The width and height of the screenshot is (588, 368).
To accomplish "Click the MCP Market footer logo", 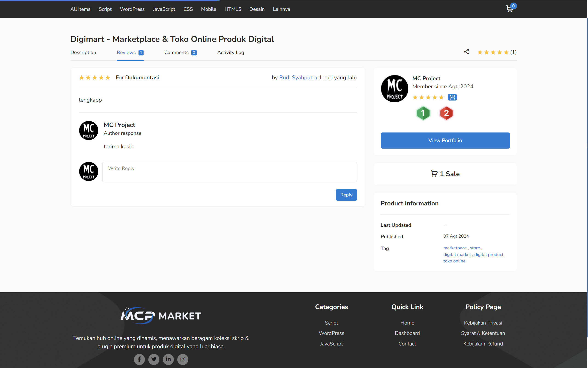I will click(161, 315).
